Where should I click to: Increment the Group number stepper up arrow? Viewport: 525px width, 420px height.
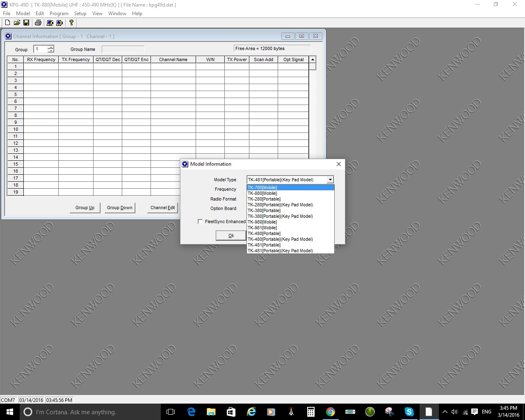pyautogui.click(x=51, y=47)
